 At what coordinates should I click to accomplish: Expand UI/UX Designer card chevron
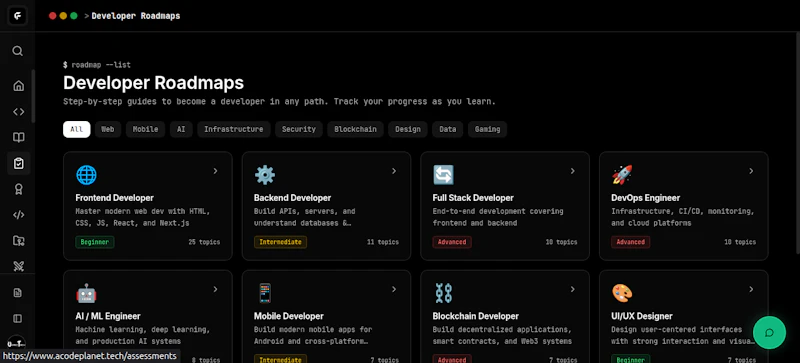(x=751, y=289)
